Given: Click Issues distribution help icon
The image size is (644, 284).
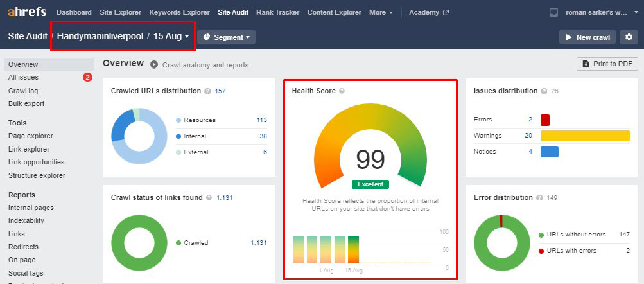Looking at the screenshot, I should pyautogui.click(x=544, y=91).
